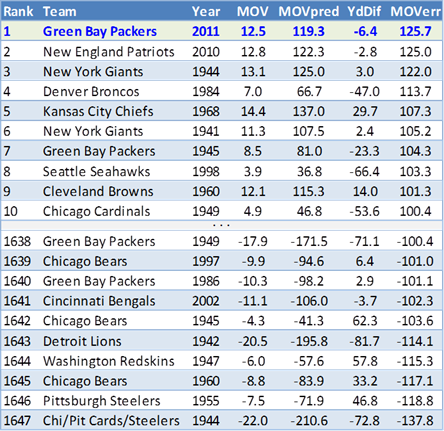Click Detroit Lions team cell
The width and height of the screenshot is (444, 431).
[x=82, y=341]
